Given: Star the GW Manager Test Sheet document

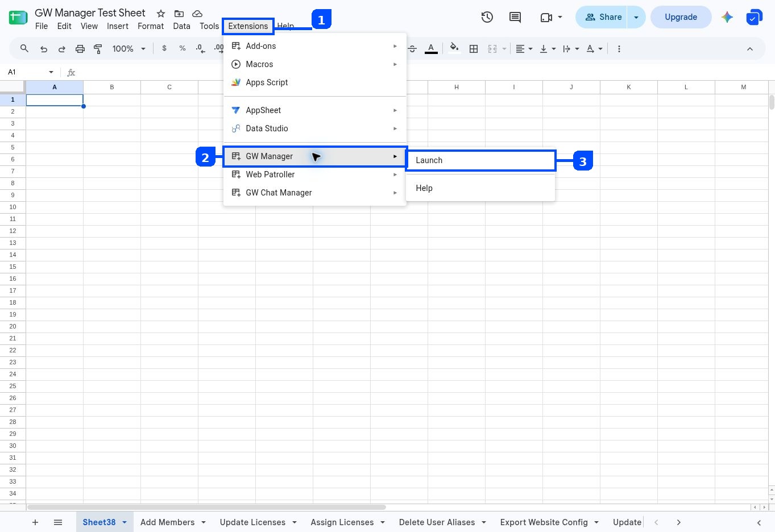Looking at the screenshot, I should pos(161,14).
